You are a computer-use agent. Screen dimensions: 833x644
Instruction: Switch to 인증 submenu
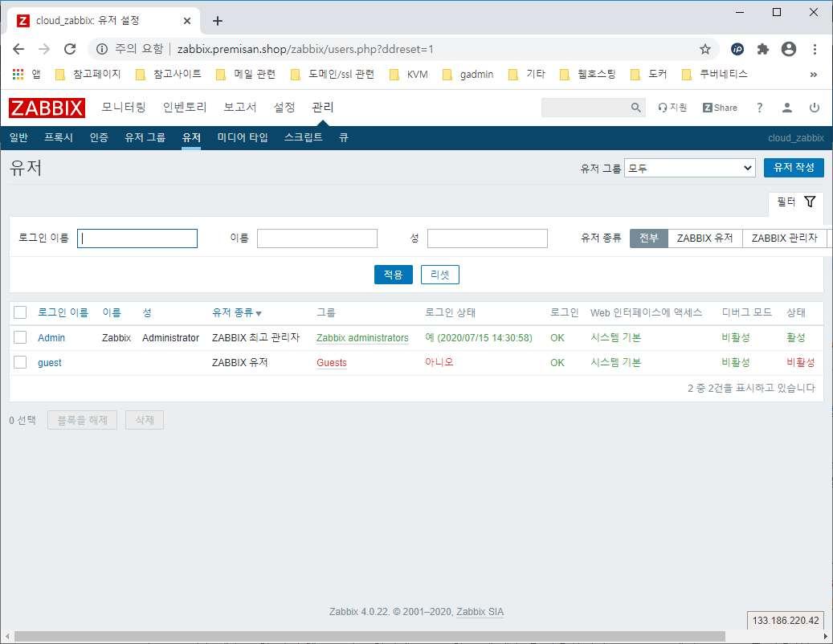(99, 137)
